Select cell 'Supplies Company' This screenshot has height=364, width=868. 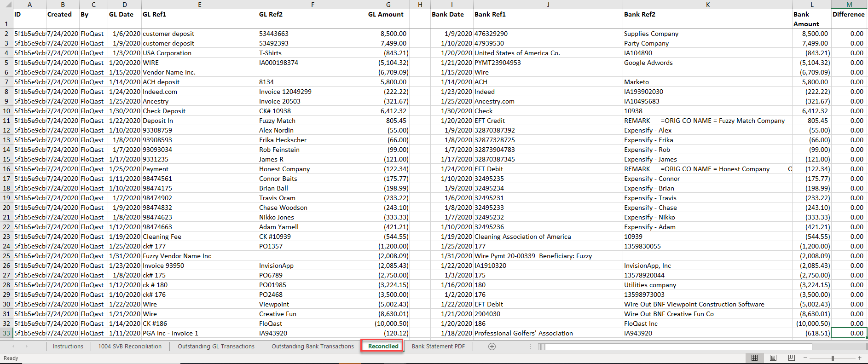click(x=707, y=34)
